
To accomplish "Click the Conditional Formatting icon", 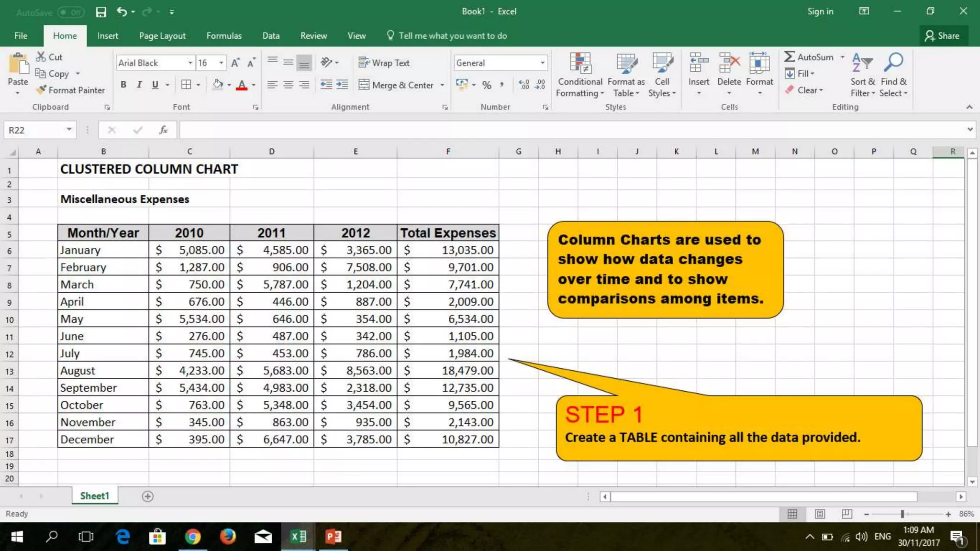I will click(580, 64).
